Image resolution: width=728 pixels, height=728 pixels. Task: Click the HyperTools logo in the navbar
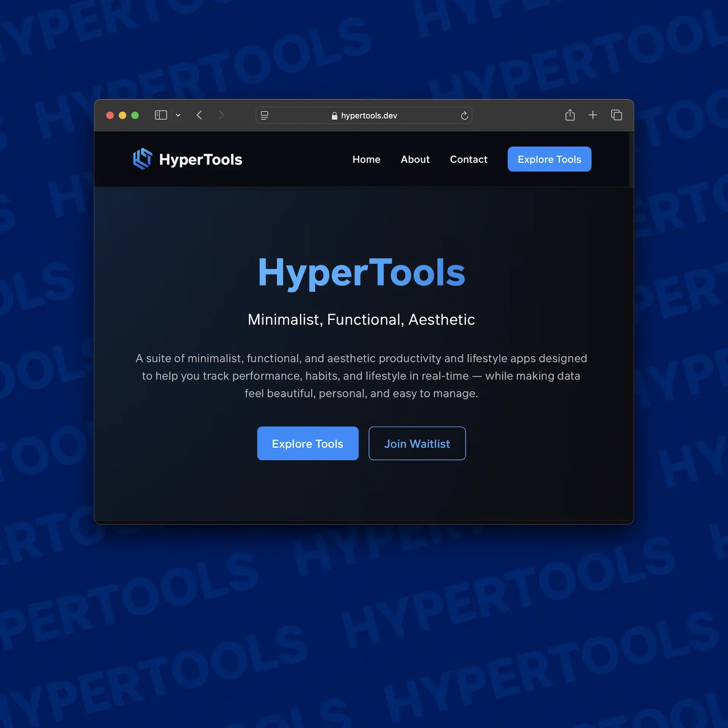point(187,159)
